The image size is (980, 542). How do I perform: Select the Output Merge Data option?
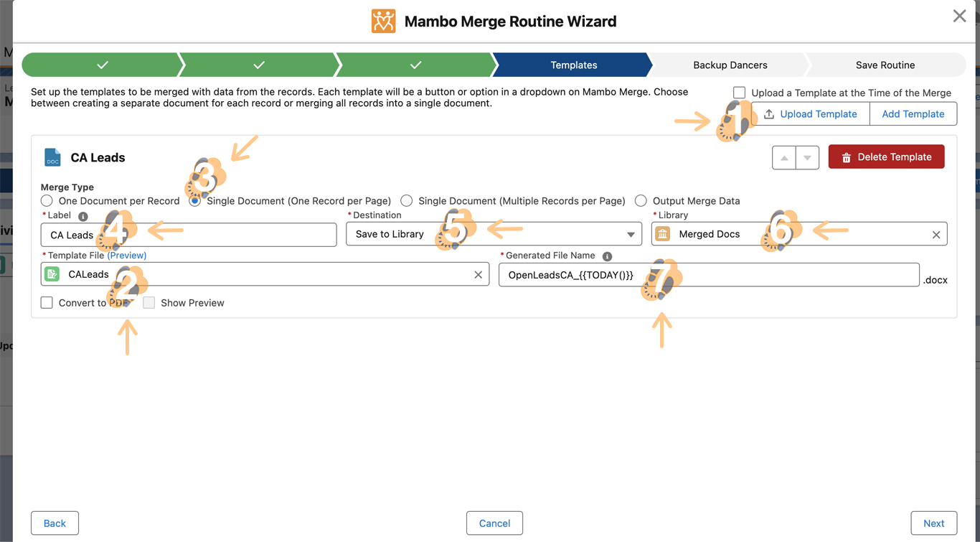pyautogui.click(x=641, y=201)
